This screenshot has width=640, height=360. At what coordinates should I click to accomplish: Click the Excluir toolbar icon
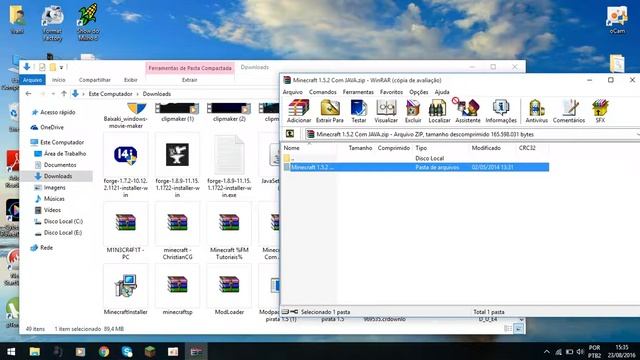coord(413,111)
